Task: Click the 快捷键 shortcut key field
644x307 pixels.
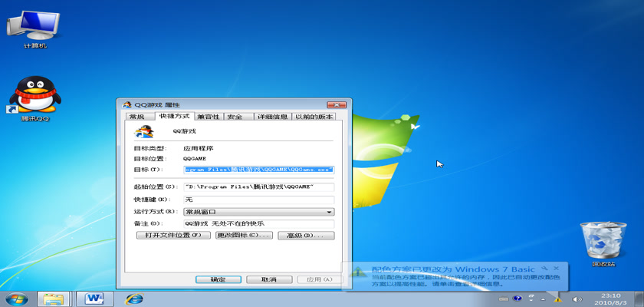Action: tap(258, 200)
